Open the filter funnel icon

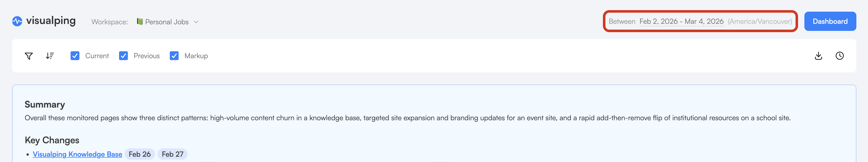pyautogui.click(x=29, y=56)
